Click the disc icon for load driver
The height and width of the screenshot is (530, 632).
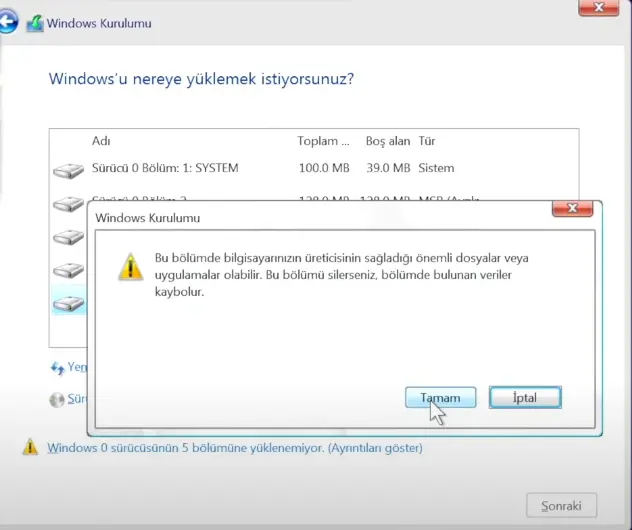pyautogui.click(x=57, y=400)
